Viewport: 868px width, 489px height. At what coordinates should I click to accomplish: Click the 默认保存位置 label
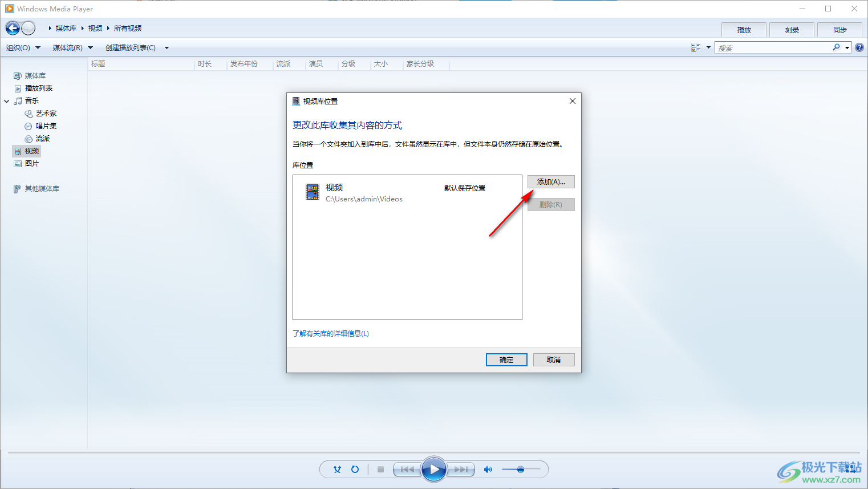pos(465,188)
